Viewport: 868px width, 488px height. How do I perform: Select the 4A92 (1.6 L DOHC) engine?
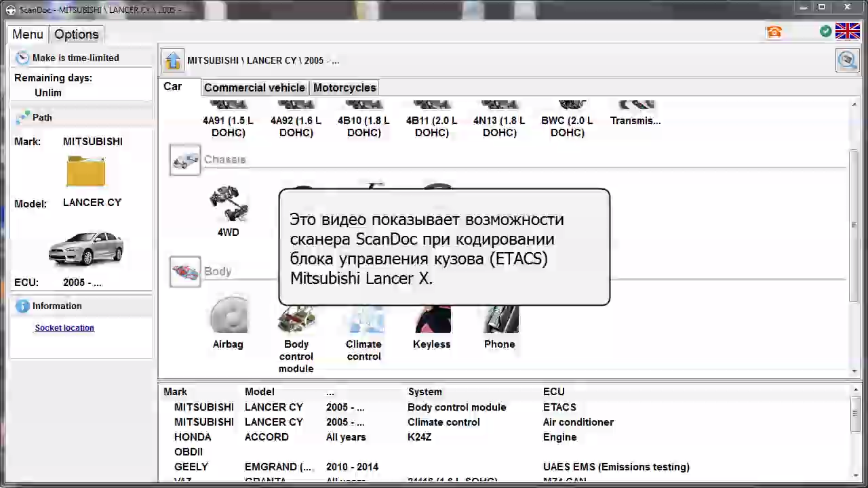pyautogui.click(x=296, y=119)
